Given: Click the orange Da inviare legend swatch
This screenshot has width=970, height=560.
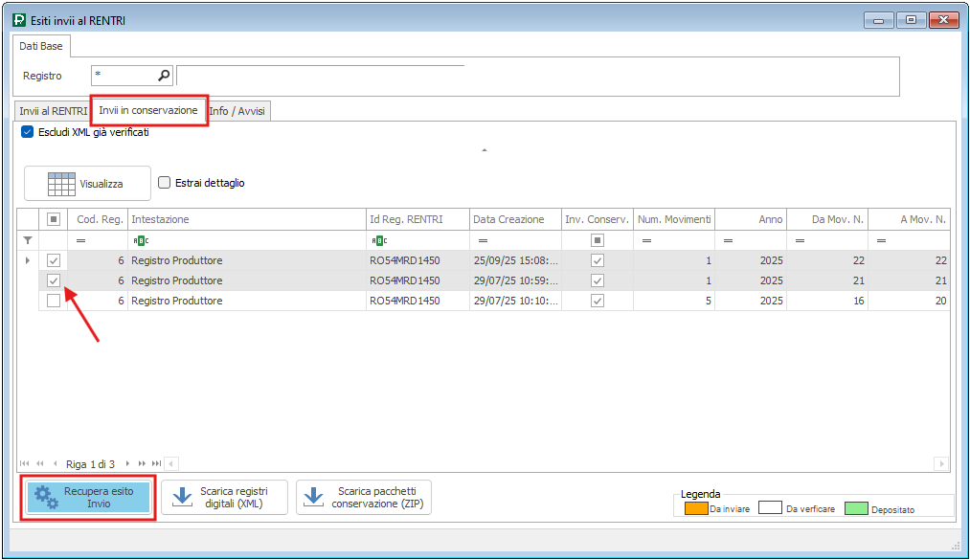Looking at the screenshot, I should pos(694,508).
